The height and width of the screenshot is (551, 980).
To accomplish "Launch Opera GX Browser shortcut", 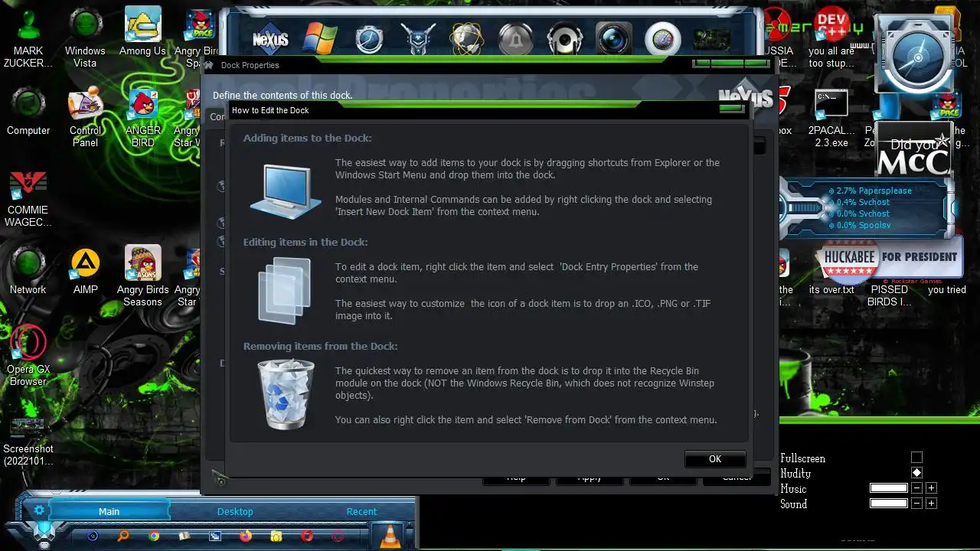I will pyautogui.click(x=28, y=355).
